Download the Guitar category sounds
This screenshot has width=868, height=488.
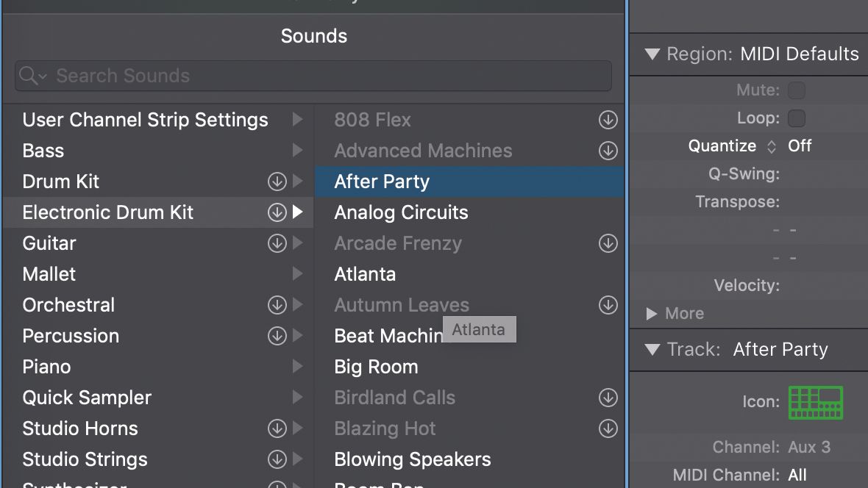tap(276, 243)
